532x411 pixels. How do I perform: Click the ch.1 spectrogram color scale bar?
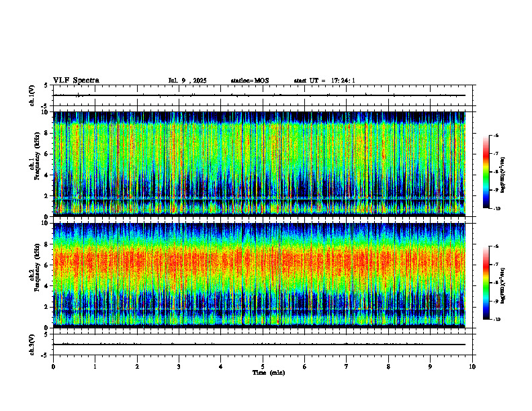point(486,172)
